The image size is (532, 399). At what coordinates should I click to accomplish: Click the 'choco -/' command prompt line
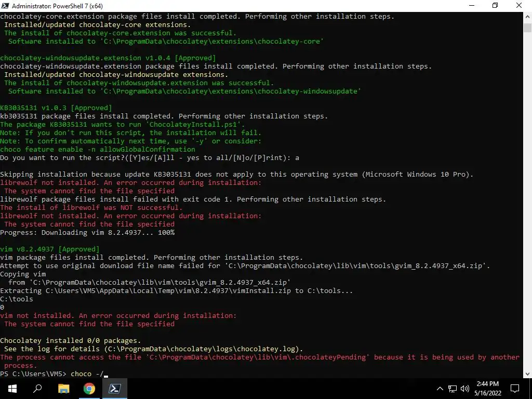[x=54, y=374]
